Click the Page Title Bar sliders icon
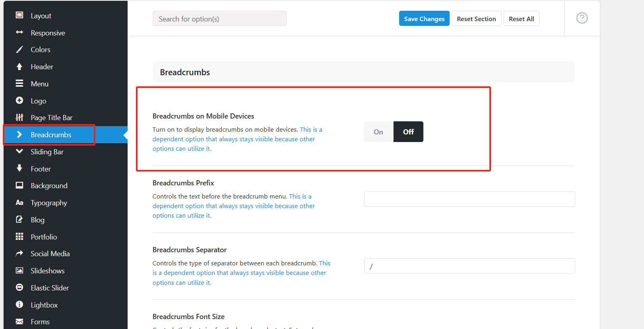 pyautogui.click(x=19, y=117)
